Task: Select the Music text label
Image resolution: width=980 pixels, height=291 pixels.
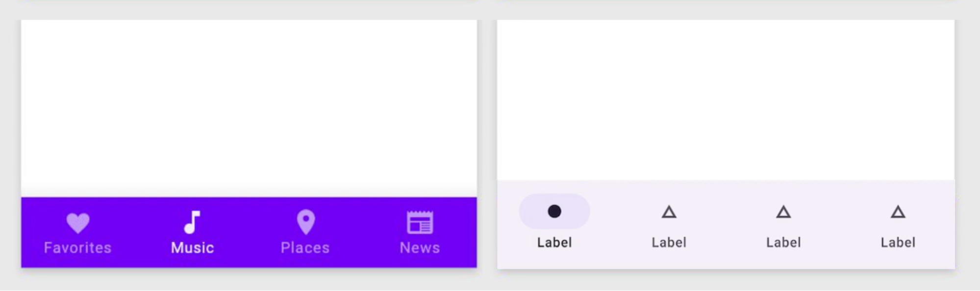Action: [x=192, y=248]
